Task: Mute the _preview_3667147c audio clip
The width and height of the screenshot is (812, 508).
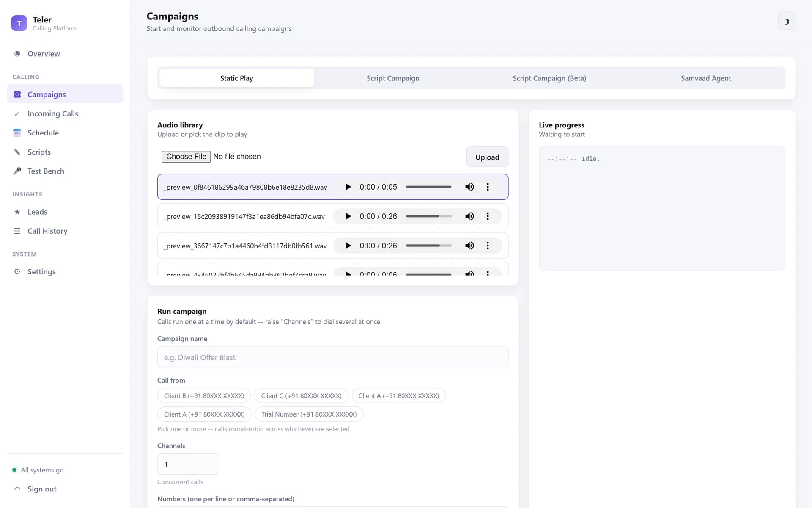Action: [x=469, y=246]
